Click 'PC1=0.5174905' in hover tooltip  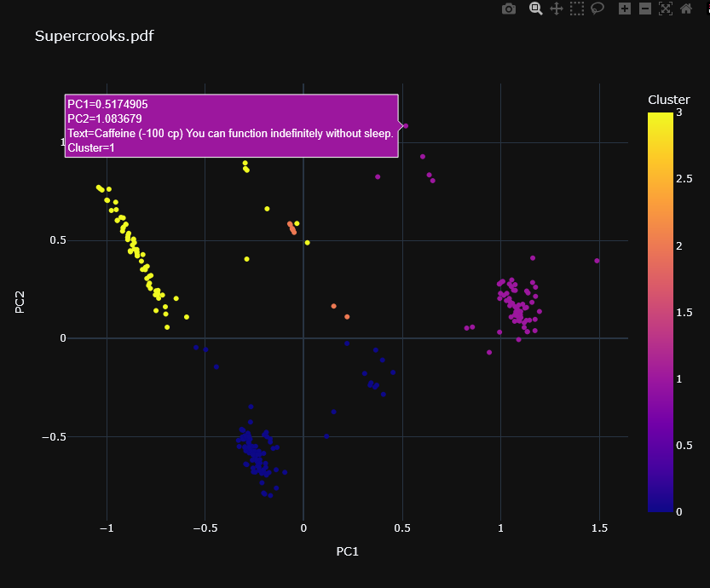click(107, 105)
